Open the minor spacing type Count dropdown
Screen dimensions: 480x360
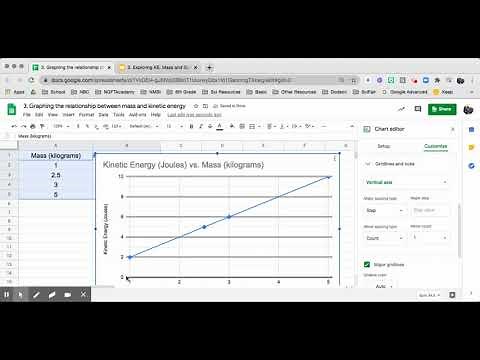[x=384, y=238]
